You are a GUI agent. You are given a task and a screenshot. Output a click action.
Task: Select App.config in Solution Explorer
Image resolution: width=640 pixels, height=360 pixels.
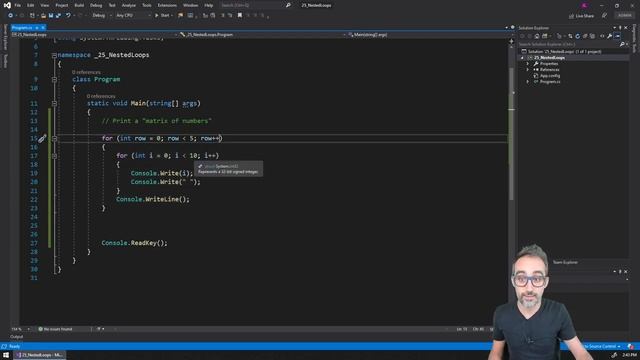(550, 76)
